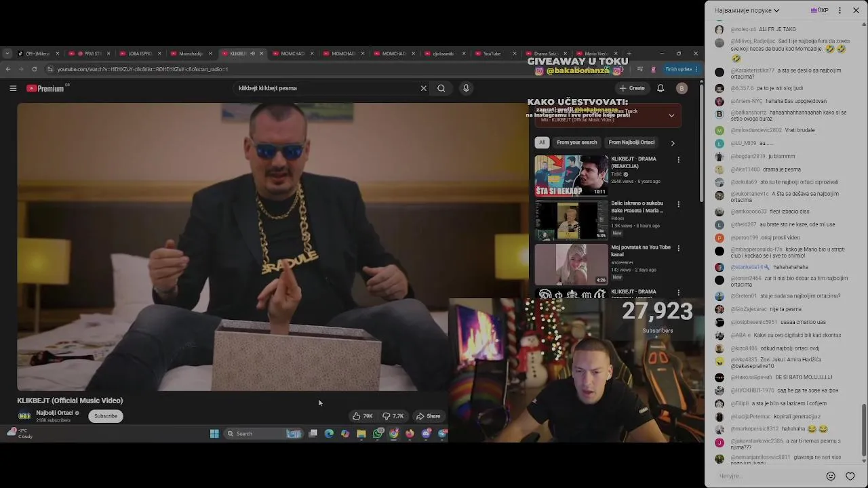This screenshot has width=868, height=488.
Task: Go to the YouTube Premium home logo
Action: click(x=45, y=88)
